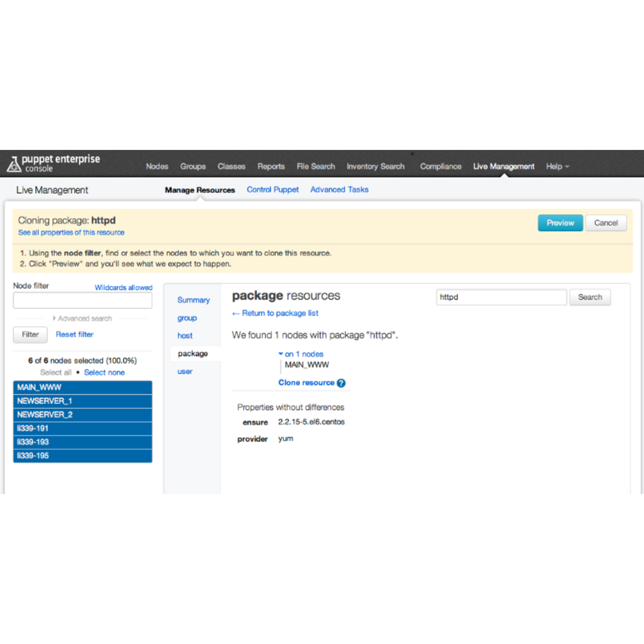
Task: Deselect node li339-193 in the list
Action: coord(83,442)
